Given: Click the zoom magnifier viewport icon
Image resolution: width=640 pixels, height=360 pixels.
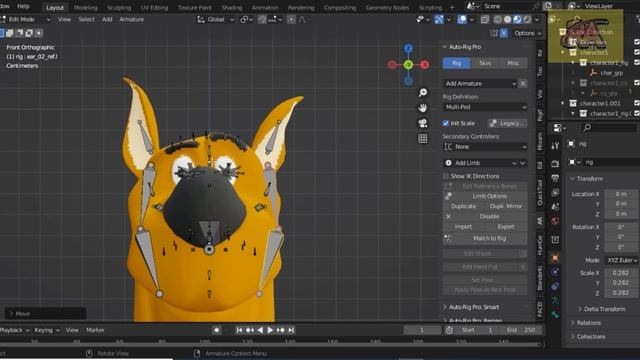Looking at the screenshot, I should pyautogui.click(x=423, y=93).
